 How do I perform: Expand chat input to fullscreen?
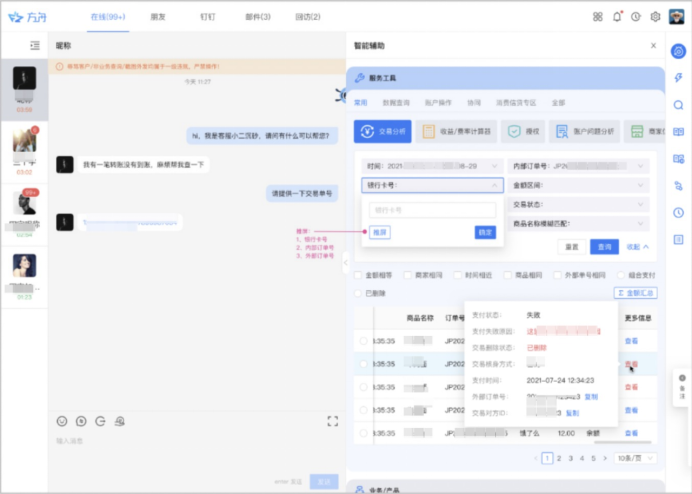tap(333, 421)
